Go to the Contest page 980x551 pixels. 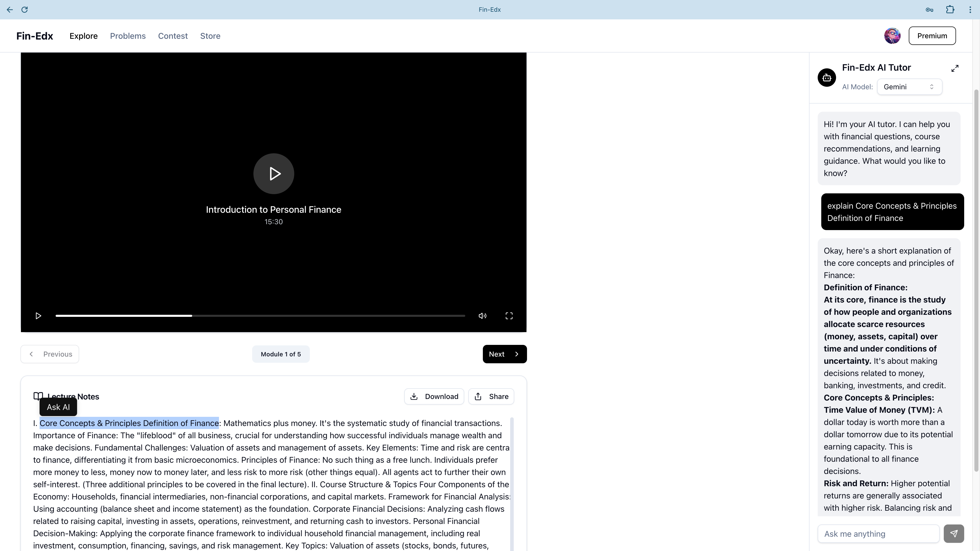(173, 36)
